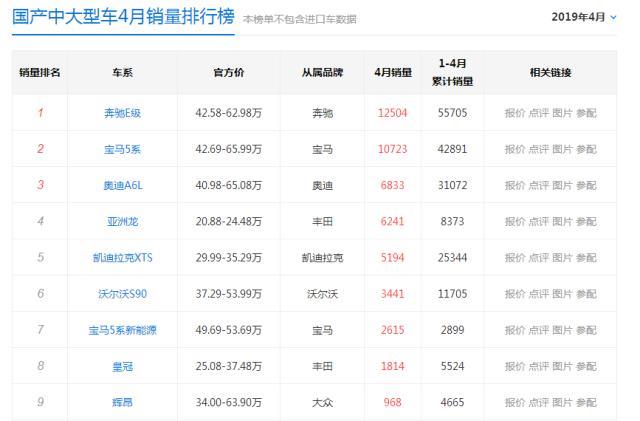Click 图片 link in the 宝马5系新能源 row
The width and height of the screenshot is (640, 421).
point(562,330)
